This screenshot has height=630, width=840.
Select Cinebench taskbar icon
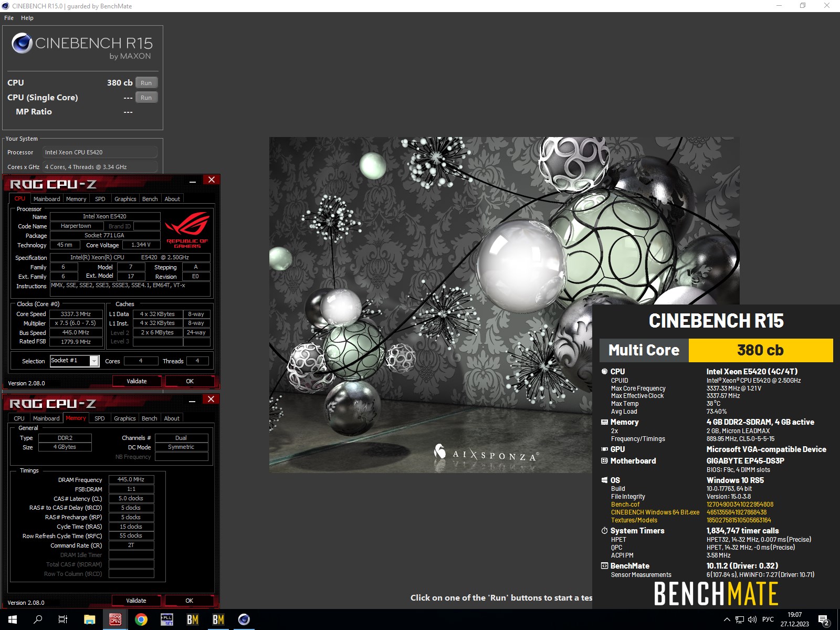[x=244, y=619]
